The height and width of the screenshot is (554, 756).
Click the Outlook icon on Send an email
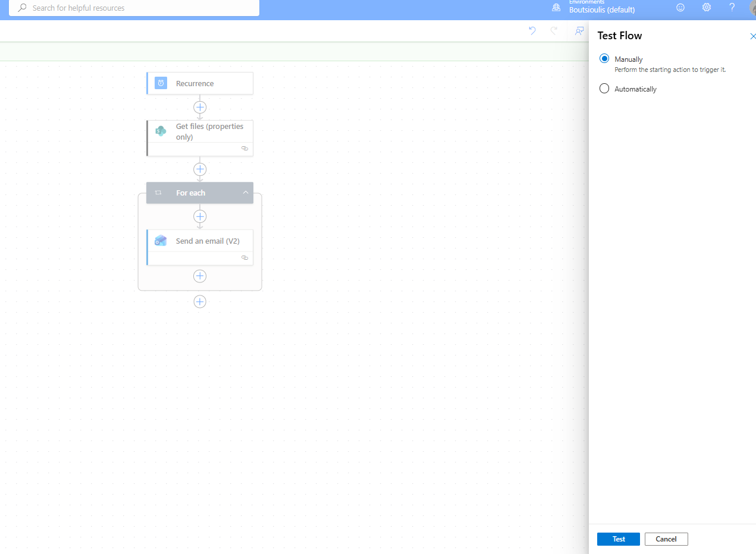tap(161, 241)
